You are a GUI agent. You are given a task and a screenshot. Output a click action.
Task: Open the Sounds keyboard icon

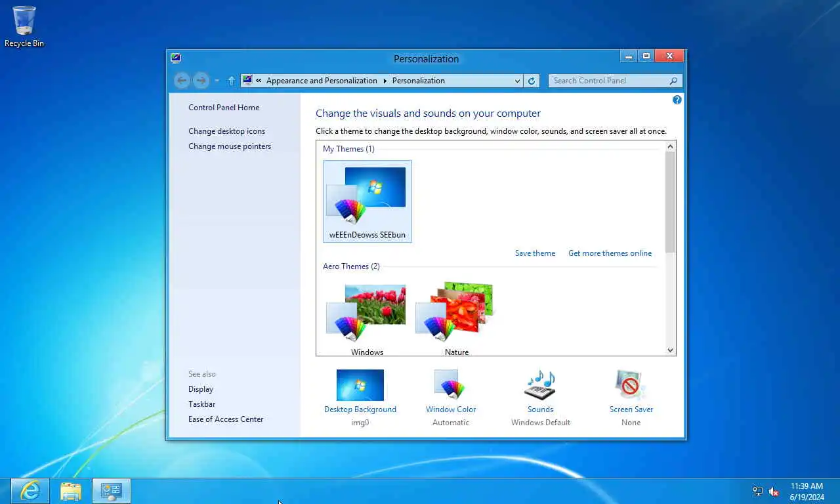click(540, 385)
